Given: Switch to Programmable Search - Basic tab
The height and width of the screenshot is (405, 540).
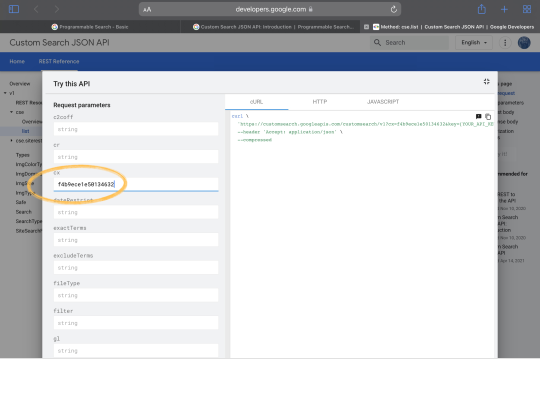Looking at the screenshot, I should click(90, 27).
